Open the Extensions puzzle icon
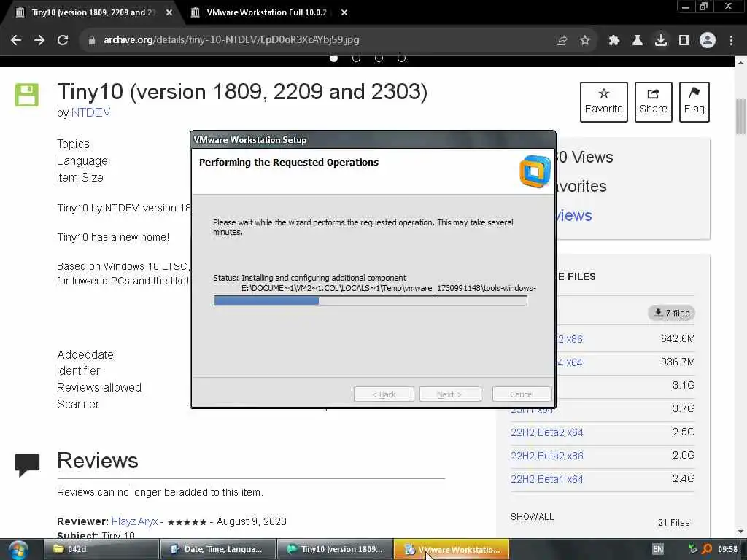The height and width of the screenshot is (560, 747). (614, 41)
